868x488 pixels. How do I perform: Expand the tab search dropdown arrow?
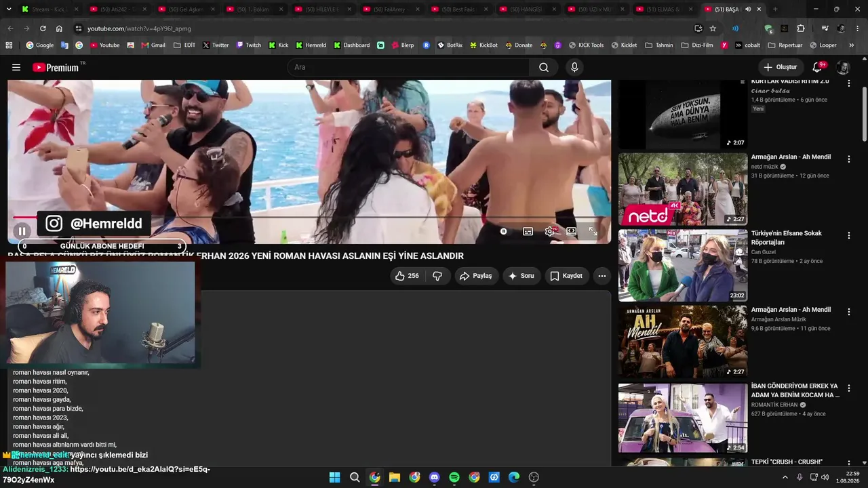pos(9,9)
